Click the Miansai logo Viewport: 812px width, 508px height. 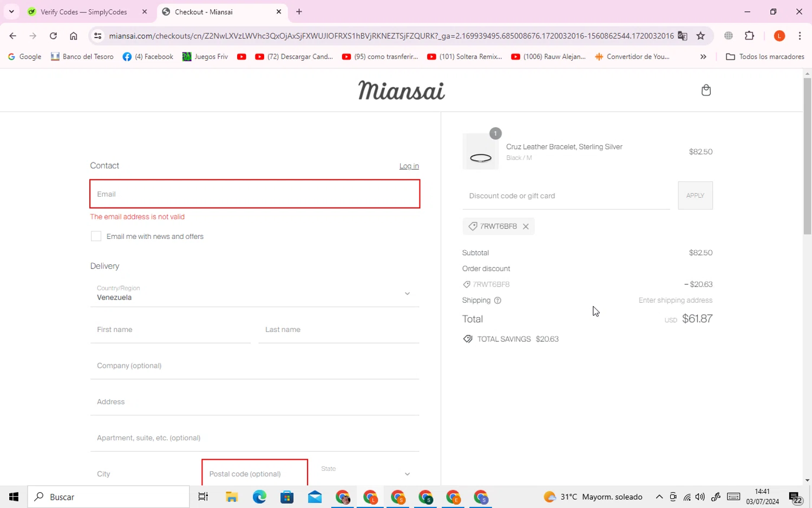click(x=401, y=90)
